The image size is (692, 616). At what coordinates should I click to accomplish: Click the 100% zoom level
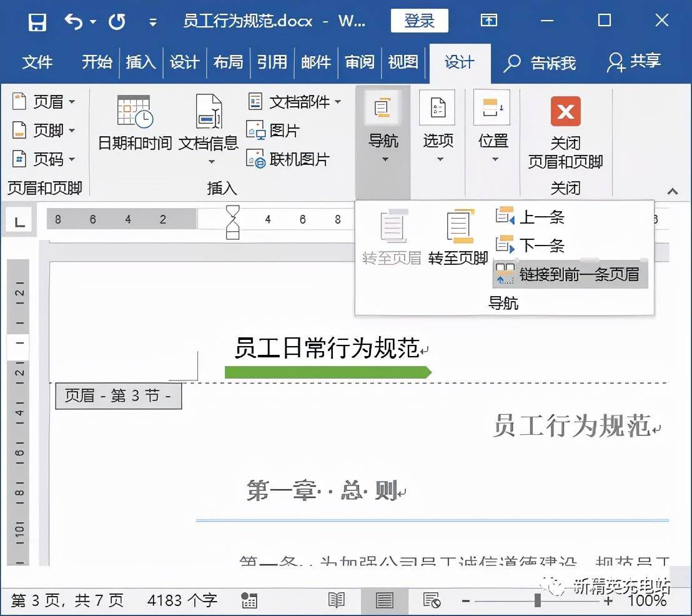point(647,600)
